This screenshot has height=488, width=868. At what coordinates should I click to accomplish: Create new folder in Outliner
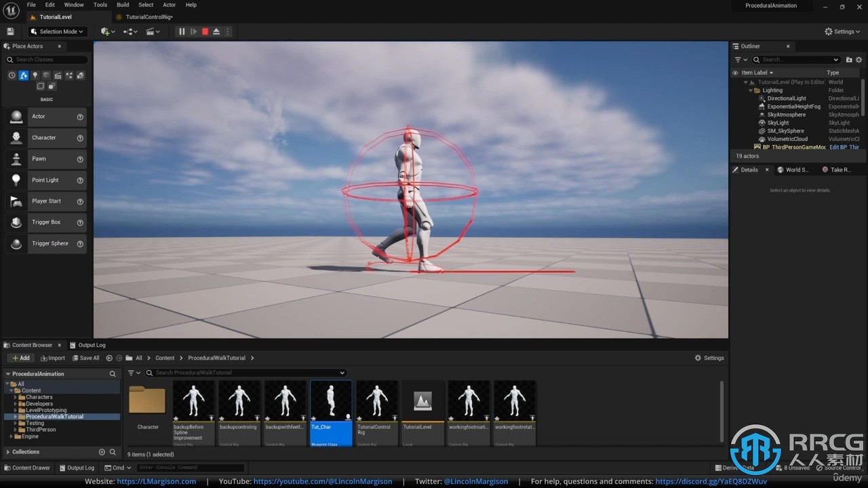click(849, 60)
